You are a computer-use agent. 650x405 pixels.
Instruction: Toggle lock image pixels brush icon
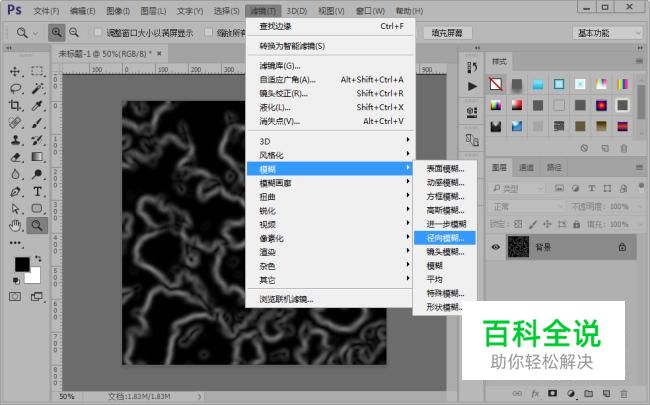click(x=533, y=224)
